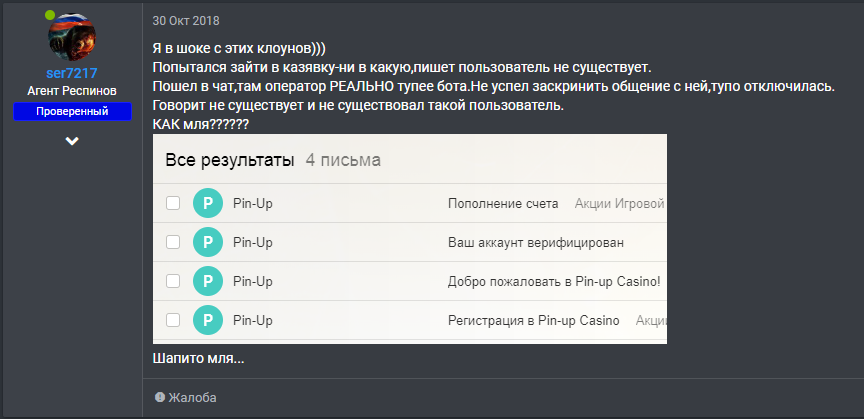Toggle checkbox for Регистрация в Pin-up Casino
Screen dimensions: 864x419
point(173,320)
